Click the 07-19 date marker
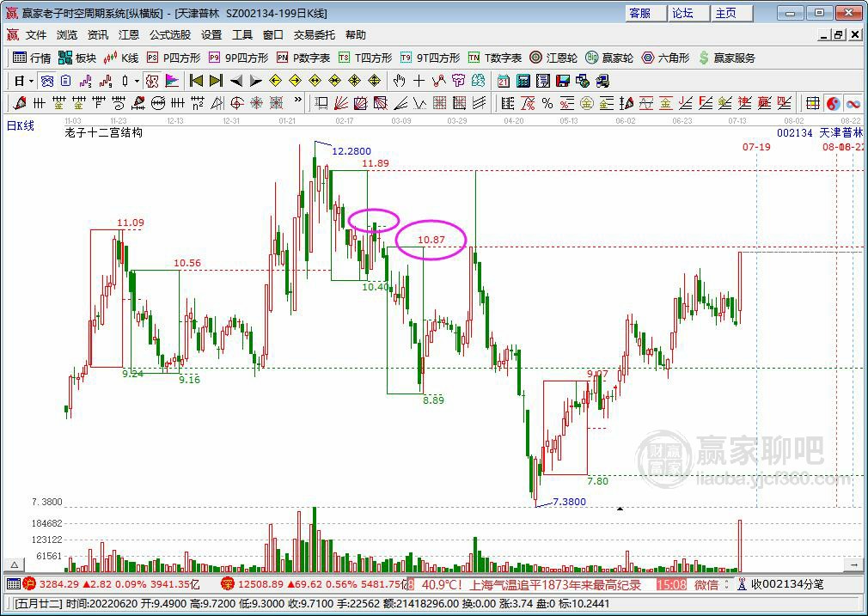The image size is (868, 616). [x=756, y=147]
